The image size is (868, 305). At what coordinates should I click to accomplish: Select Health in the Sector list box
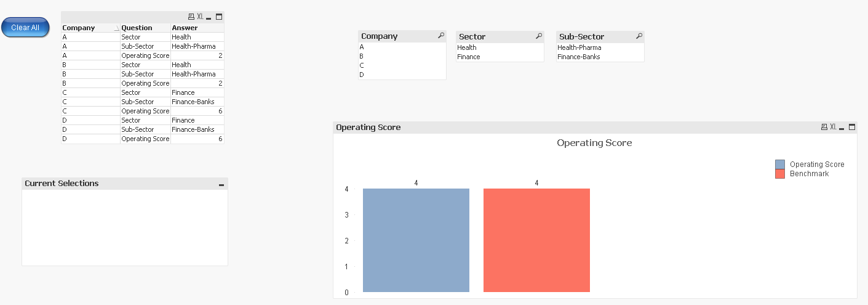click(467, 47)
